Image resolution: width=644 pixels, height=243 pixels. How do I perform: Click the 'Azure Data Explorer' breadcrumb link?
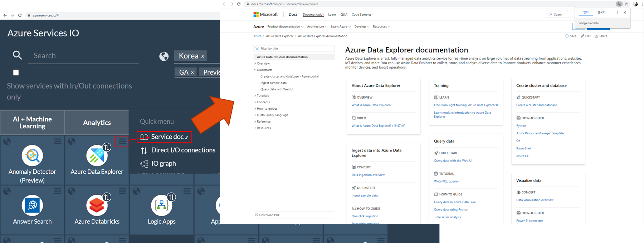279,36
